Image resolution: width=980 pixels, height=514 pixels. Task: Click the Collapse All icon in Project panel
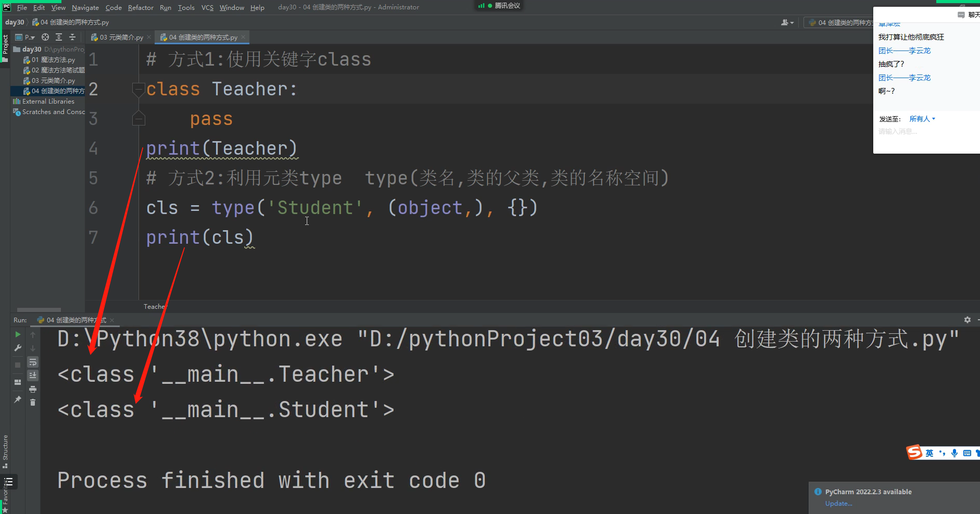[x=72, y=37]
